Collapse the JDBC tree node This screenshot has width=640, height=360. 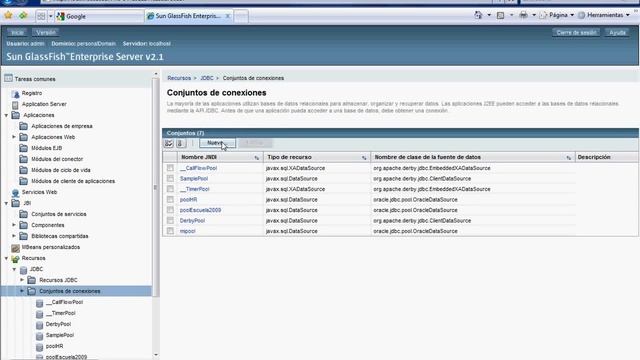(x=14, y=269)
